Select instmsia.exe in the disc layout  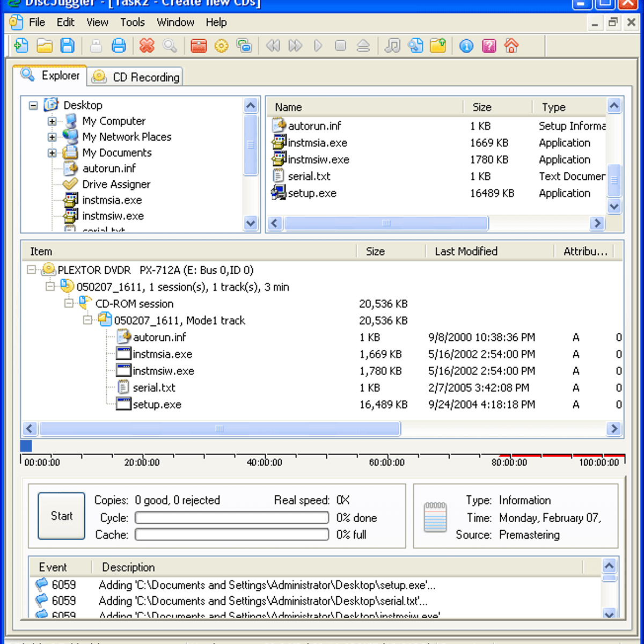162,354
